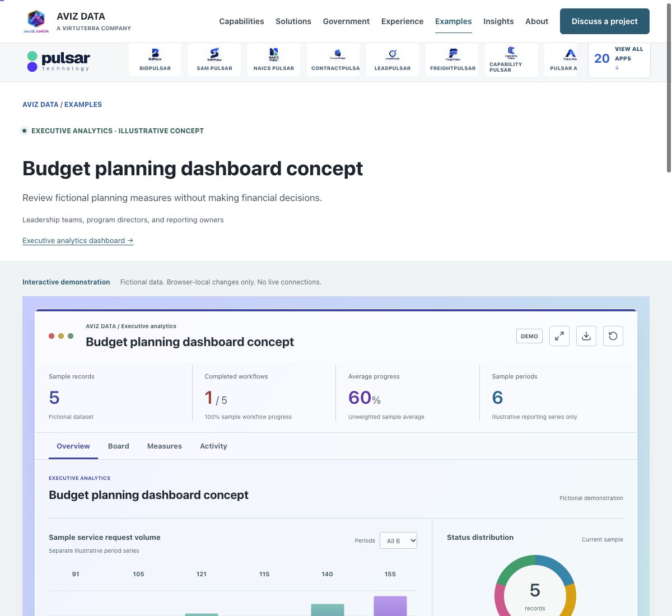672x616 pixels.
Task: Open the LeadPulsar app tile
Action: (x=393, y=59)
